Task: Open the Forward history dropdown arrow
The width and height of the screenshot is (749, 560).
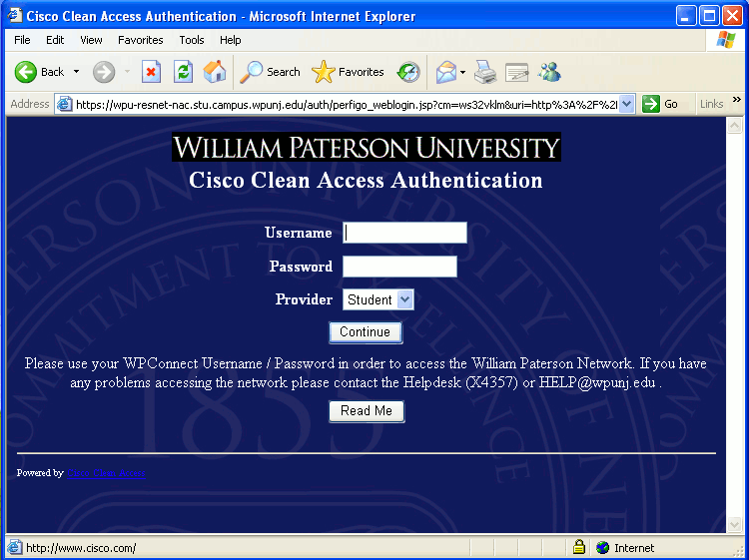Action: pos(127,72)
